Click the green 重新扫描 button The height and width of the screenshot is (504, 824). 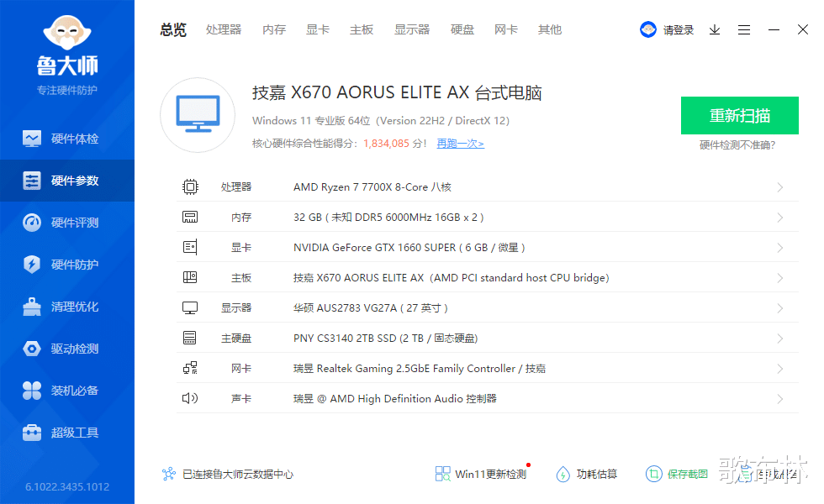tap(740, 116)
